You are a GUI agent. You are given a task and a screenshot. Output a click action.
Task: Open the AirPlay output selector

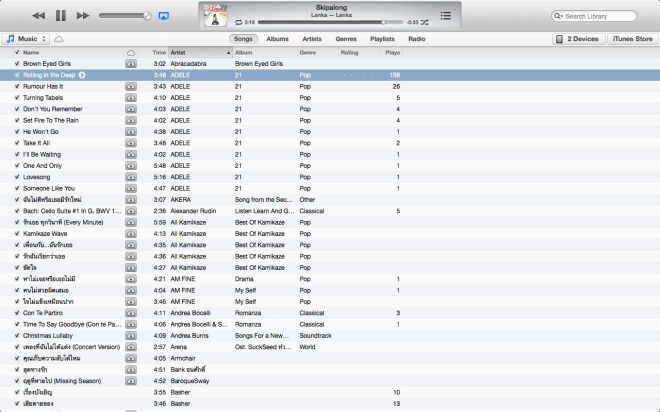(x=164, y=16)
